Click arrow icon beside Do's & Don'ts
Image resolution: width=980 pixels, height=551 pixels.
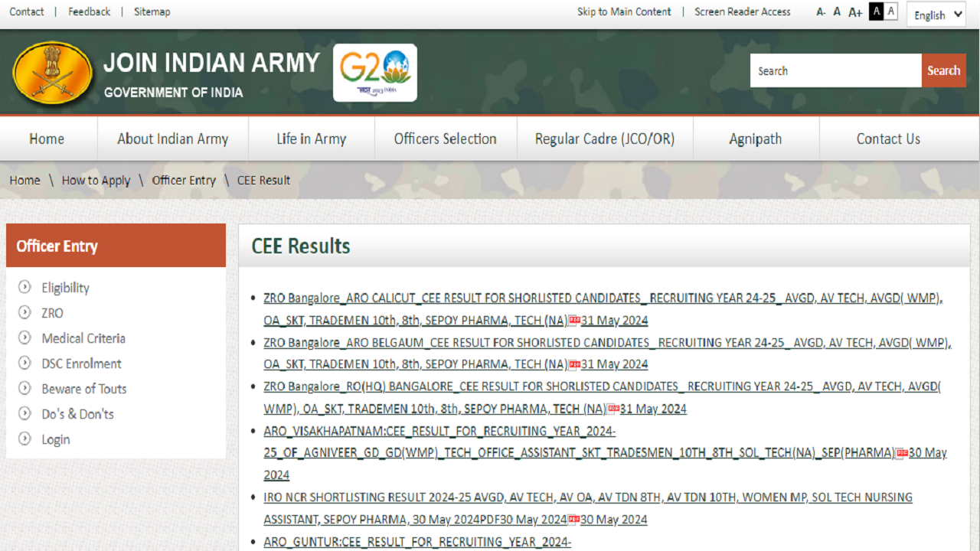[x=25, y=413]
